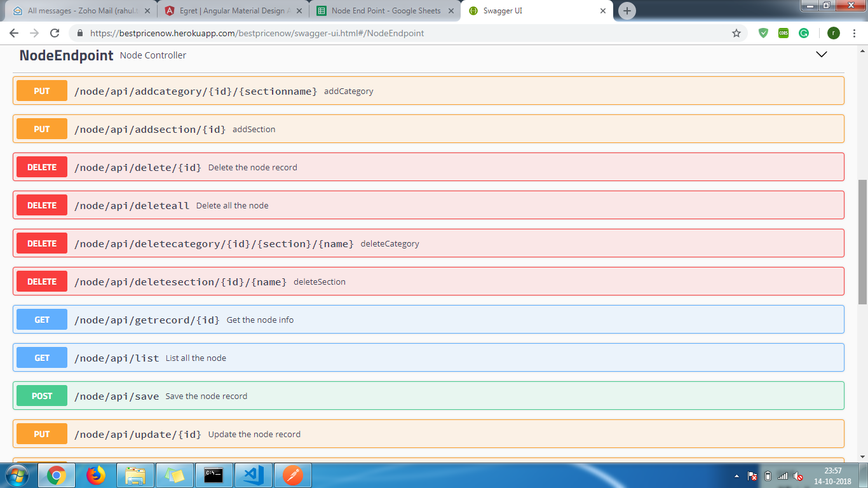Open the CORS extension icon
Viewport: 868px width, 488px height.
click(x=783, y=33)
